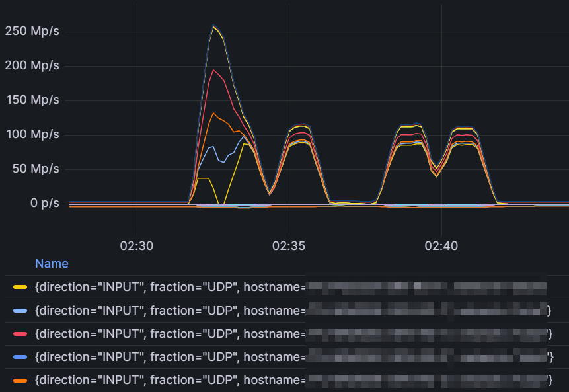Click the 100 Mp/s y-axis label
Screen dimensions: 569x392
point(32,134)
